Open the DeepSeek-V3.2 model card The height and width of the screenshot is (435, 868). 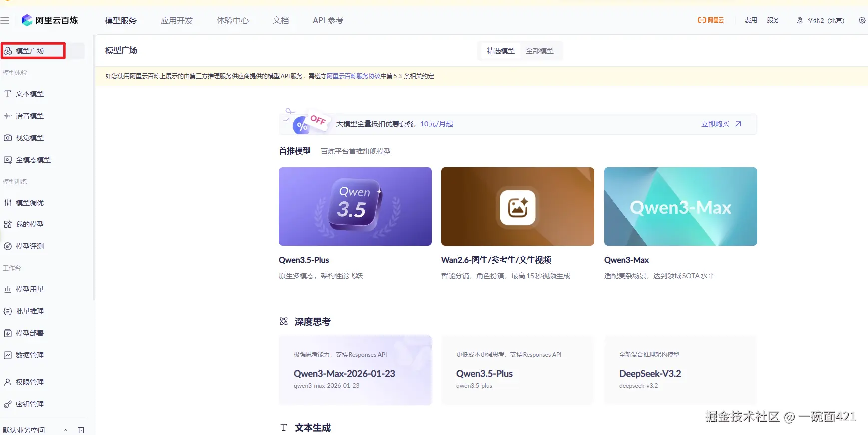coord(681,370)
